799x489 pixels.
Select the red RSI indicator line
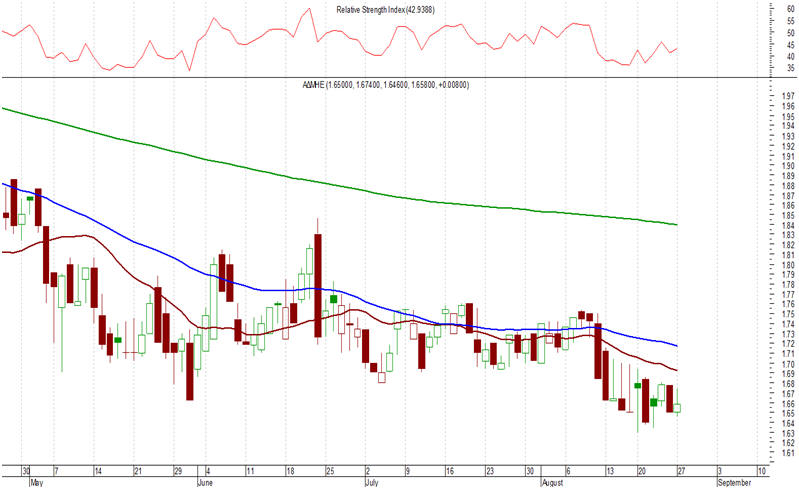339,38
